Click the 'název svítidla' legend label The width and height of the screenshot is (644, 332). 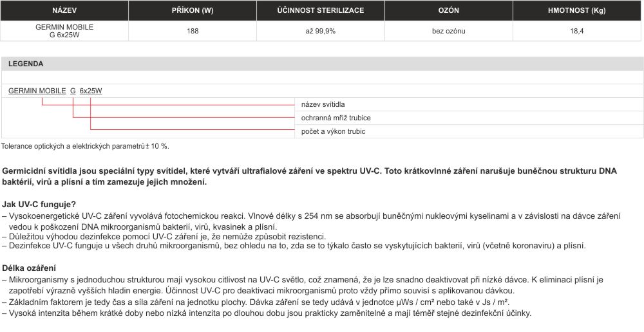click(323, 105)
